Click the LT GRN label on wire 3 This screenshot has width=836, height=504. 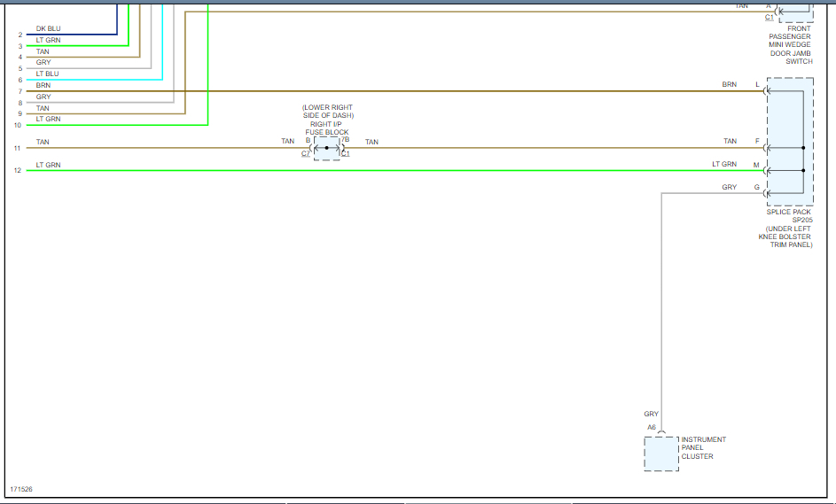(48, 40)
